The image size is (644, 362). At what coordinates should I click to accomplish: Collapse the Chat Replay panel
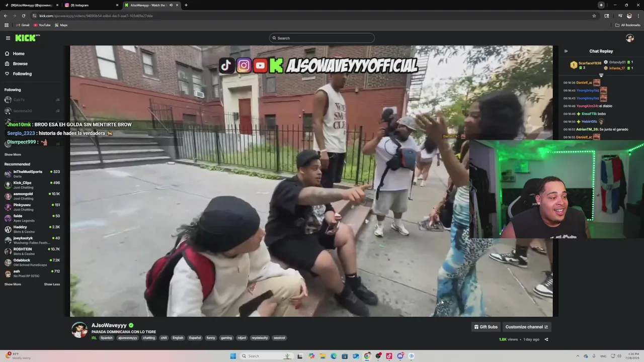[566, 51]
